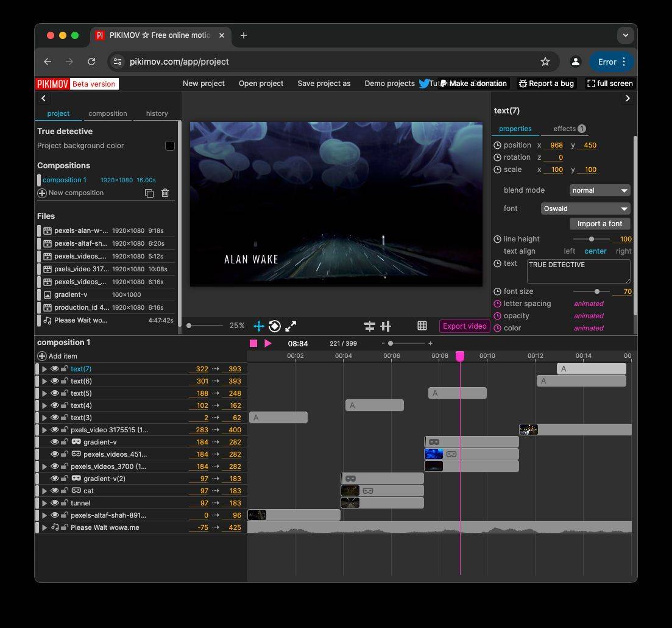The width and height of the screenshot is (672, 628).
Task: Collapse the left panel with chevron arrow
Action: coord(43,98)
